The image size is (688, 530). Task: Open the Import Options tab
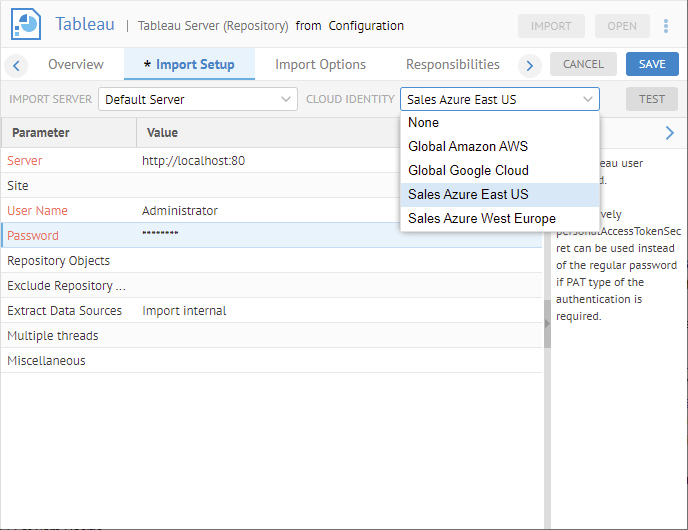coord(320,65)
